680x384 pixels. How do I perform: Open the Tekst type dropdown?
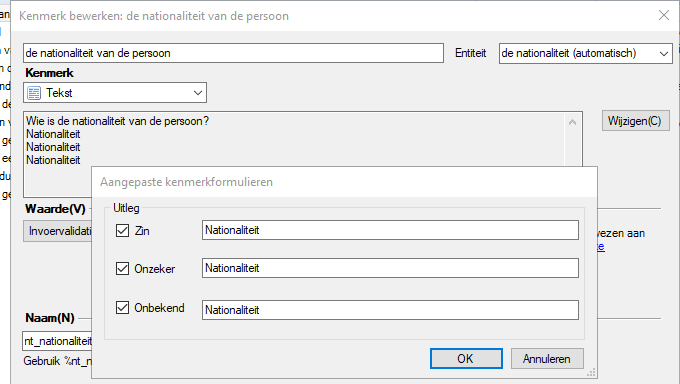pyautogui.click(x=115, y=93)
